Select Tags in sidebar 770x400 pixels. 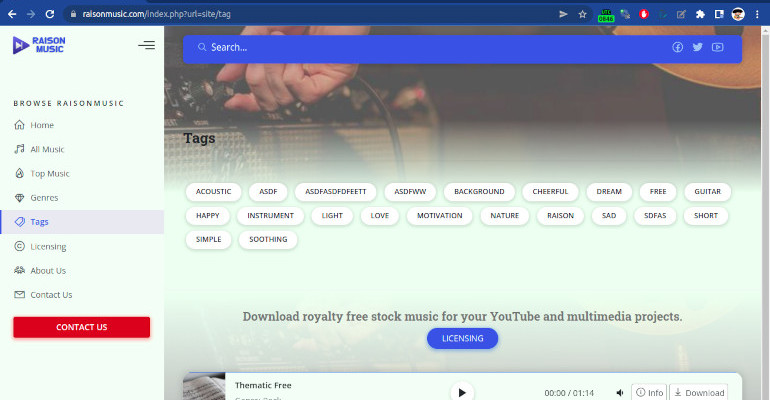(82, 222)
